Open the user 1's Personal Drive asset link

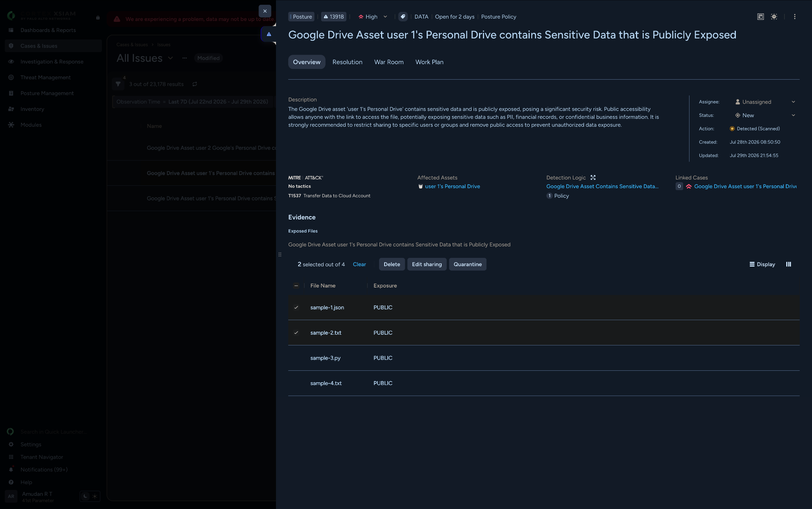click(x=452, y=186)
